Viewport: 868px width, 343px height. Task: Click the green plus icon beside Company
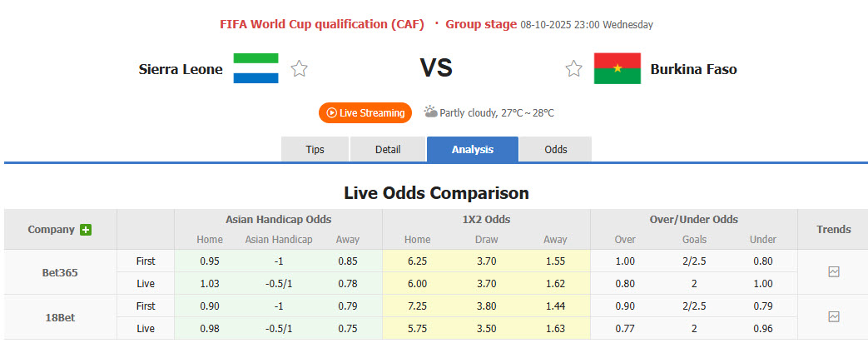(86, 230)
